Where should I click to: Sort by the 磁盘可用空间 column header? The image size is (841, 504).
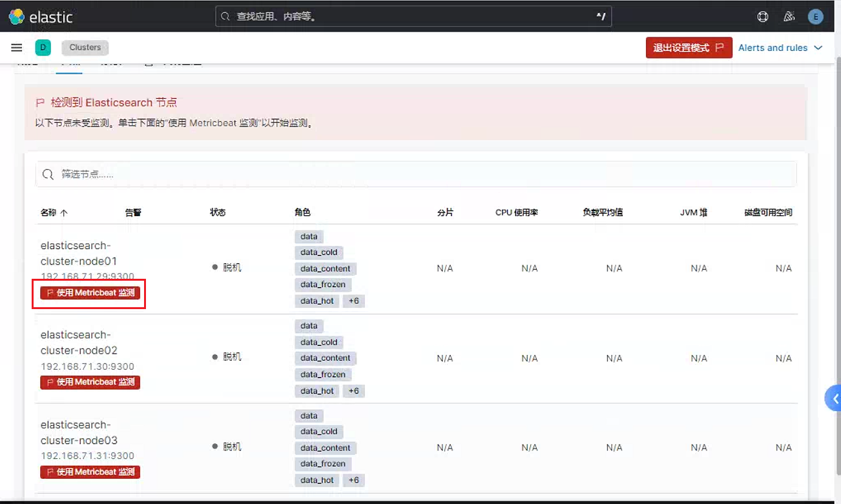tap(768, 212)
